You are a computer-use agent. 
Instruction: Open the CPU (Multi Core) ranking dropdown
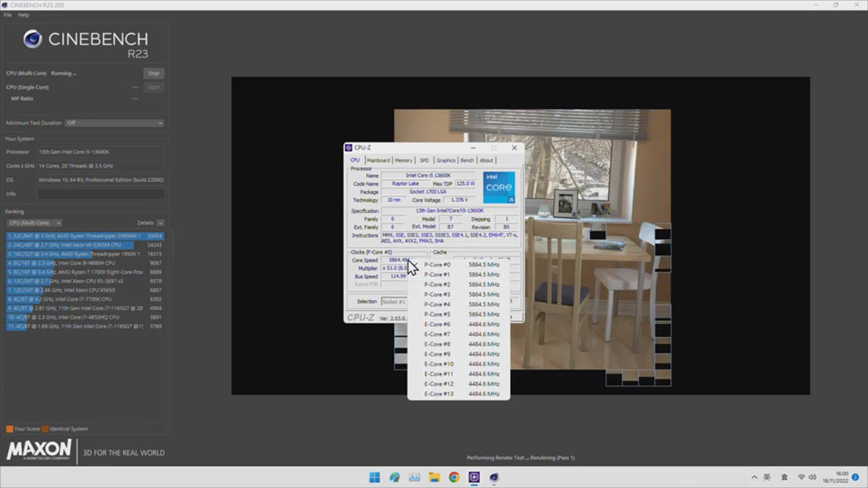coord(34,223)
